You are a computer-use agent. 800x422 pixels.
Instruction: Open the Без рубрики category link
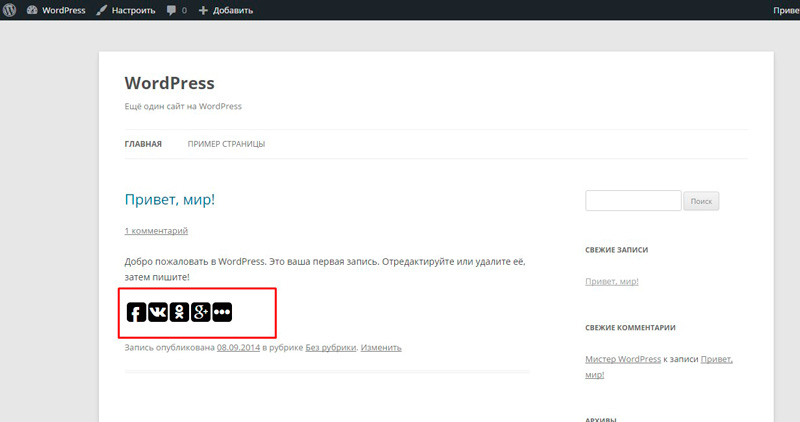point(331,347)
